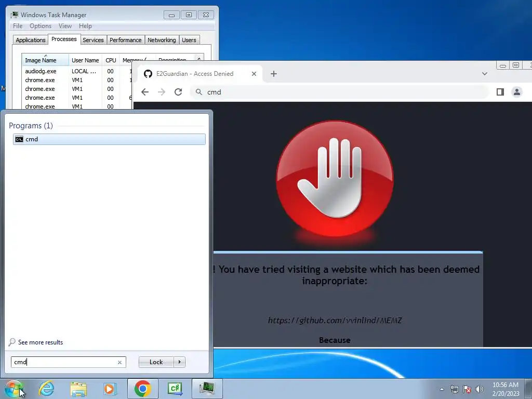Click the Lock button
532x399 pixels.
[156, 362]
